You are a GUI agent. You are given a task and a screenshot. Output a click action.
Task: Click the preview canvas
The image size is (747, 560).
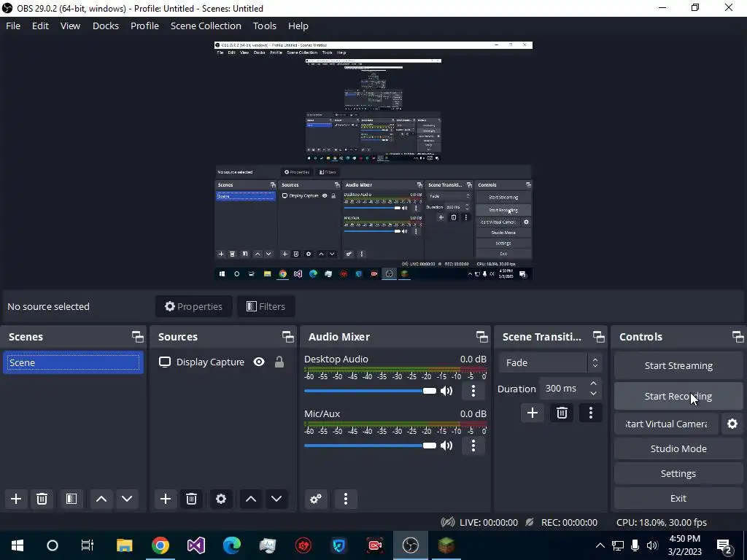pyautogui.click(x=373, y=160)
